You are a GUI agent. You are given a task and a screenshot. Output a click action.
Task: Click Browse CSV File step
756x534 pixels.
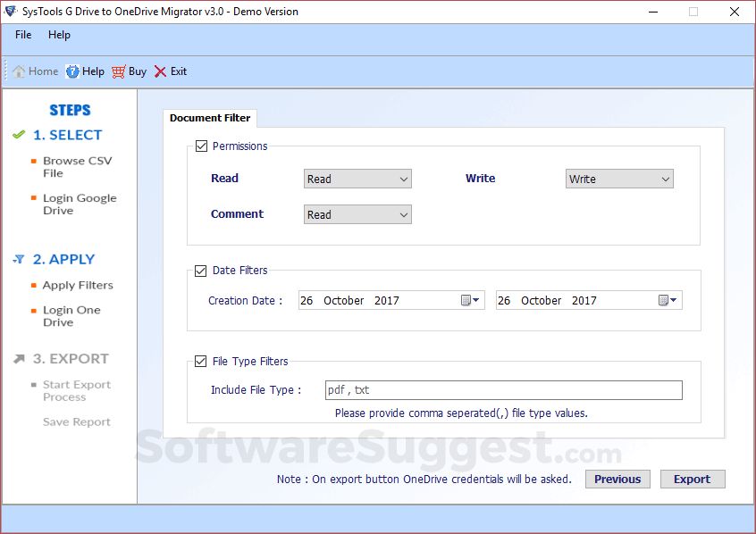coord(77,167)
